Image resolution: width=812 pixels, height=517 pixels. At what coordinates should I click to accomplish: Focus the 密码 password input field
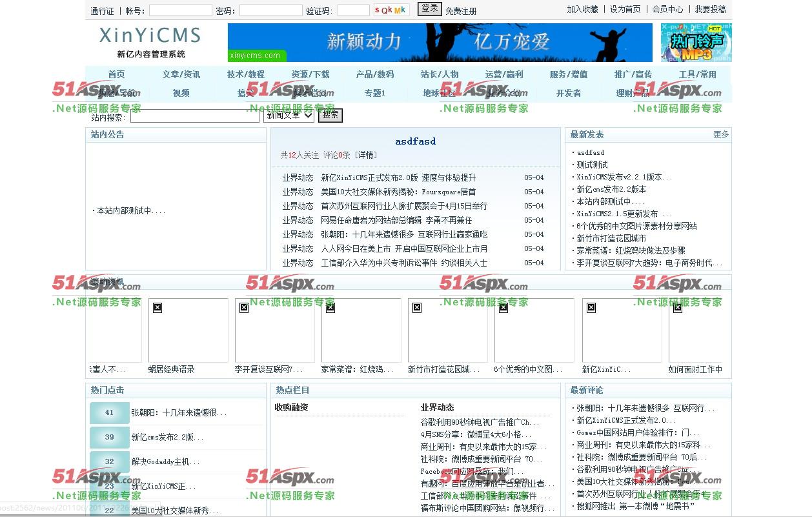coord(271,10)
